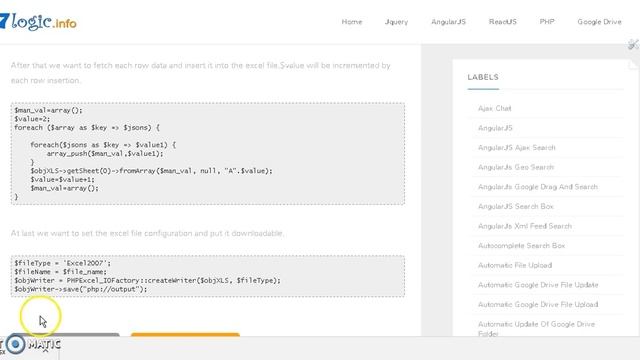Open Automatic Update Of Google Drive Folder label
This screenshot has width=640, height=360.
click(x=536, y=328)
